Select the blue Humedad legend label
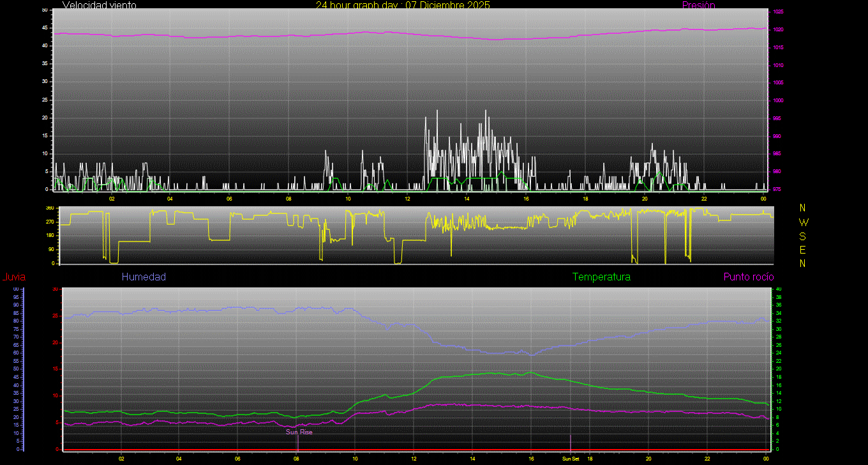This screenshot has height=465, width=868. pos(144,277)
